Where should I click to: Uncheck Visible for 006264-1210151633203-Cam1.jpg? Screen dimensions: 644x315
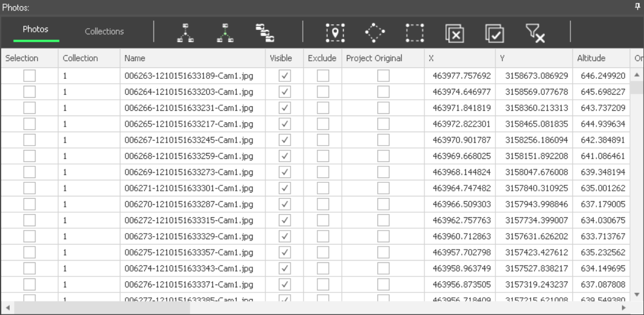284,92
